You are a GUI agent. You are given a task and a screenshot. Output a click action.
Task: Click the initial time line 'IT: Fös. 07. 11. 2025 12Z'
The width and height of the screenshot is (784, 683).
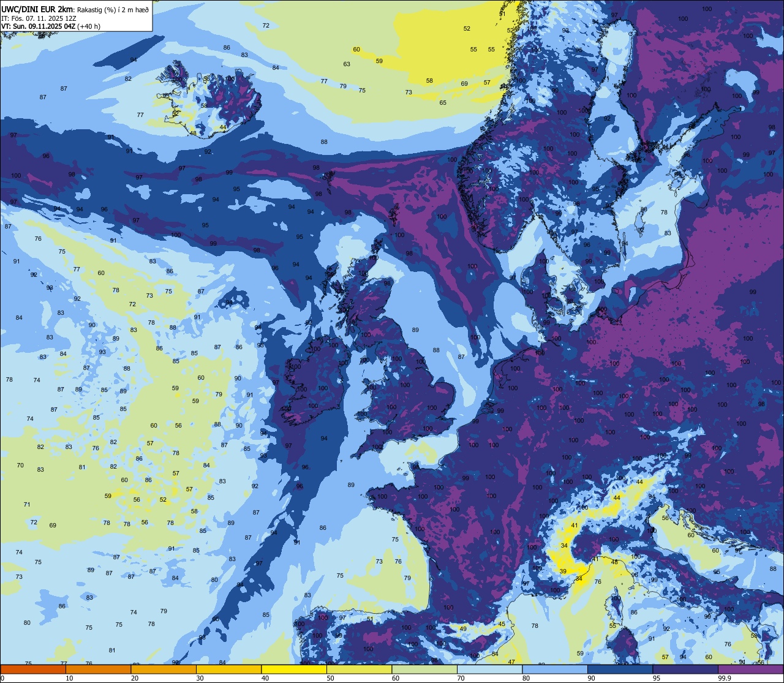(x=38, y=18)
